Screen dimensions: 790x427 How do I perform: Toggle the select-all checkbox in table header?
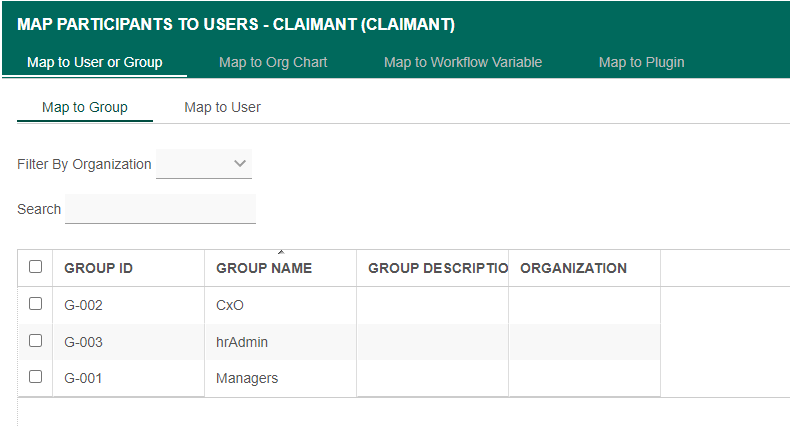[x=36, y=267]
